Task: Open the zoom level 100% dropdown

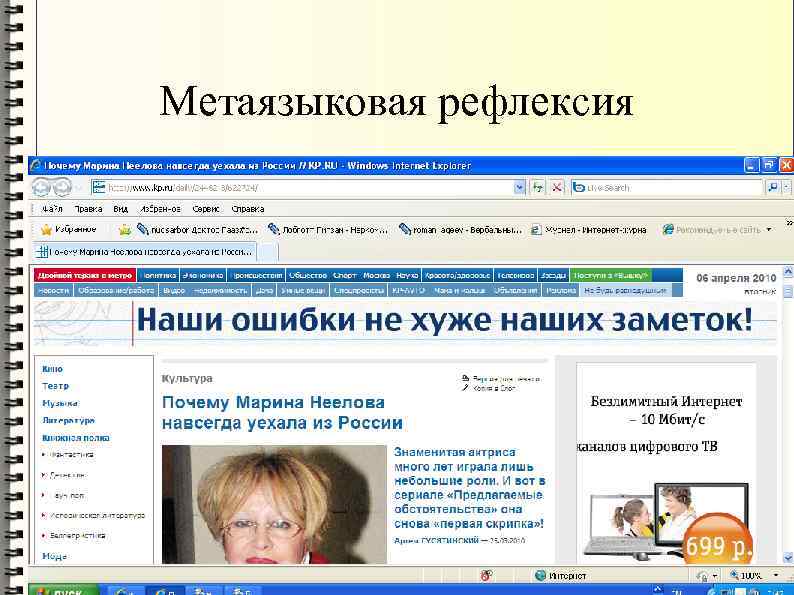Action: 776,576
